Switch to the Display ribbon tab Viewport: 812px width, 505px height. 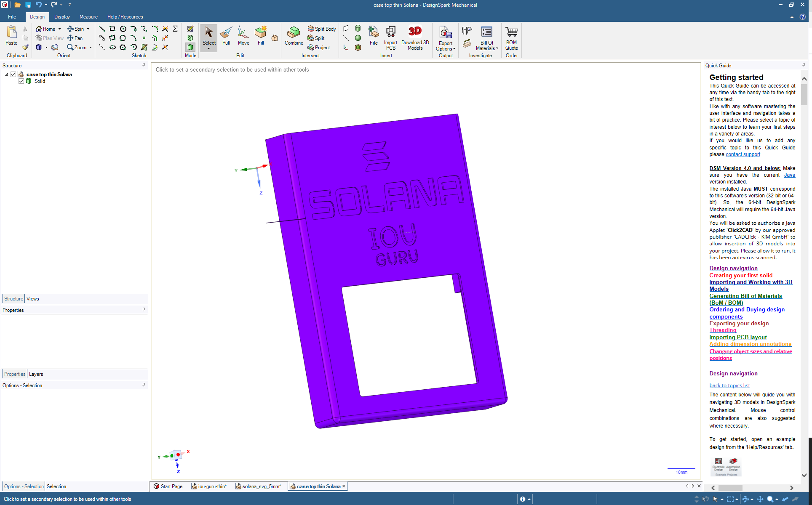point(62,17)
